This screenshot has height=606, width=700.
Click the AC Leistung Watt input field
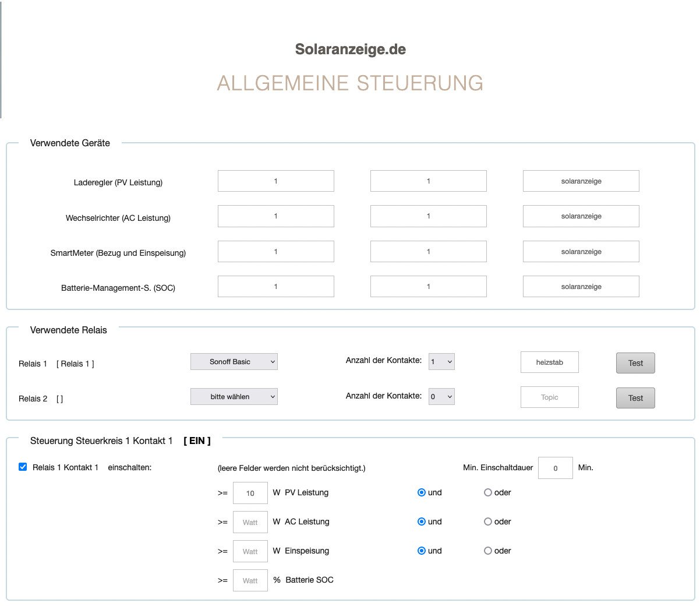click(250, 522)
